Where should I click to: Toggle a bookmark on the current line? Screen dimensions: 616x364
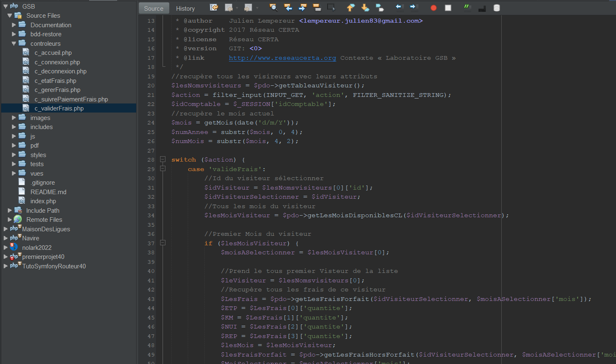tap(380, 7)
